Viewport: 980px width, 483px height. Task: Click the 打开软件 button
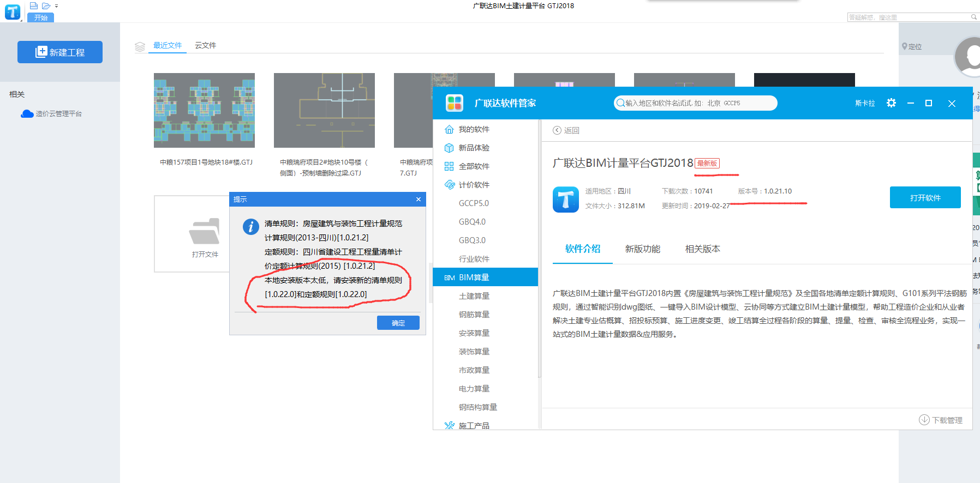[x=925, y=197]
